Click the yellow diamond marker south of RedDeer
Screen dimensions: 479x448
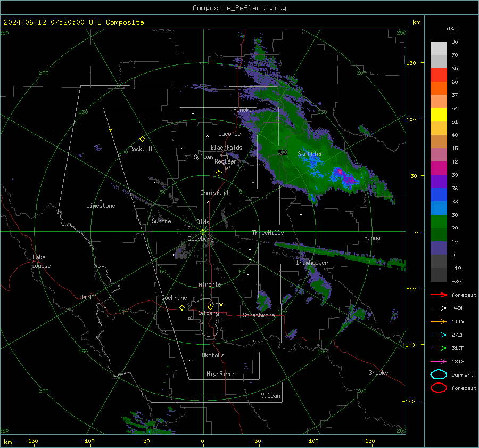219,173
